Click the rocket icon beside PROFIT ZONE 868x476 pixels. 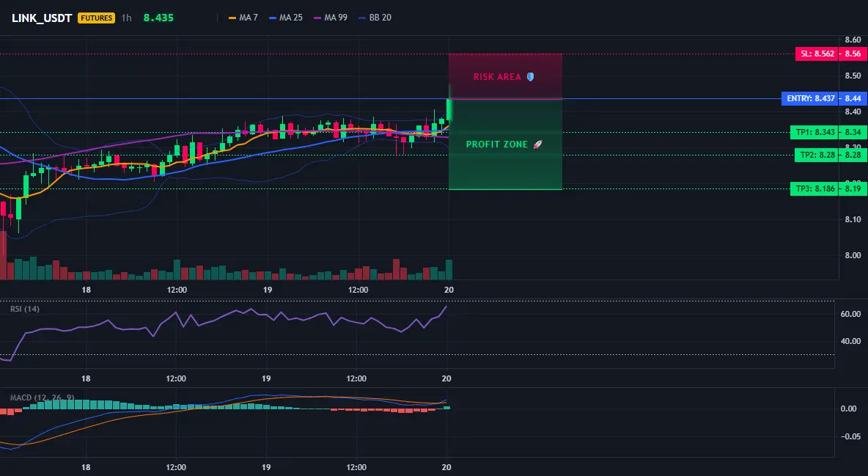(x=537, y=144)
